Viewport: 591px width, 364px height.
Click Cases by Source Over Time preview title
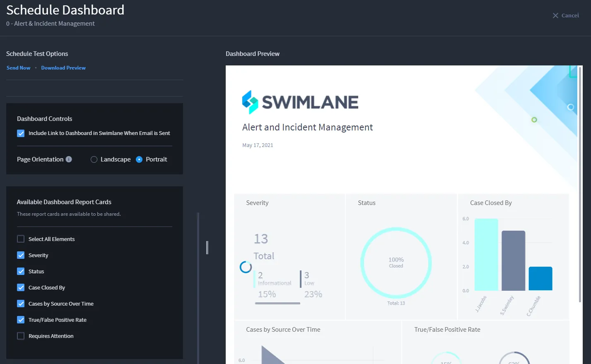(x=283, y=330)
